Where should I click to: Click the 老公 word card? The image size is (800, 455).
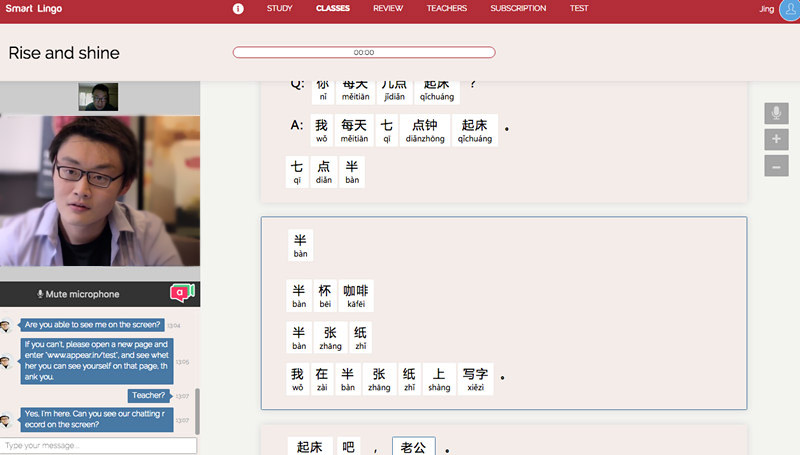coord(414,446)
